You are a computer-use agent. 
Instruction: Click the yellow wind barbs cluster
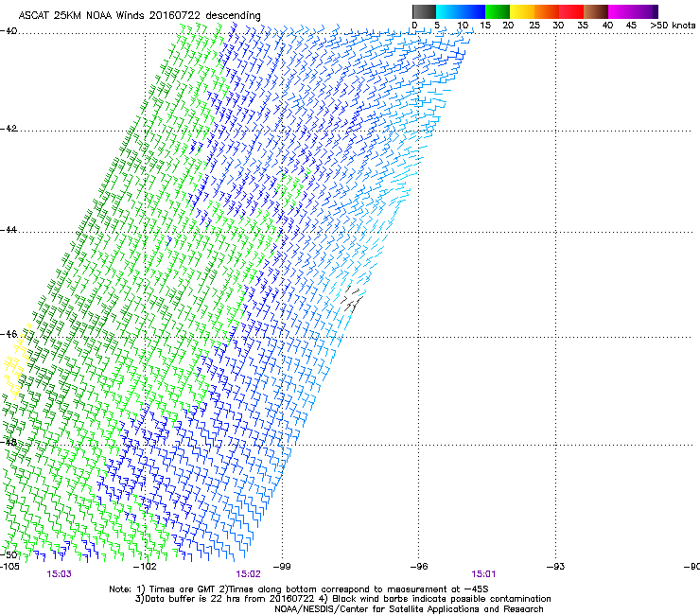point(18,361)
